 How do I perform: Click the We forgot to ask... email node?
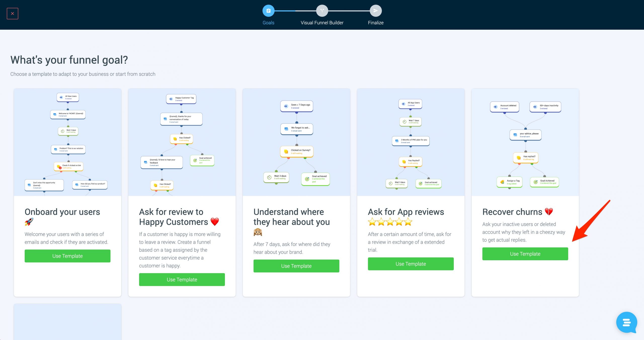click(297, 129)
